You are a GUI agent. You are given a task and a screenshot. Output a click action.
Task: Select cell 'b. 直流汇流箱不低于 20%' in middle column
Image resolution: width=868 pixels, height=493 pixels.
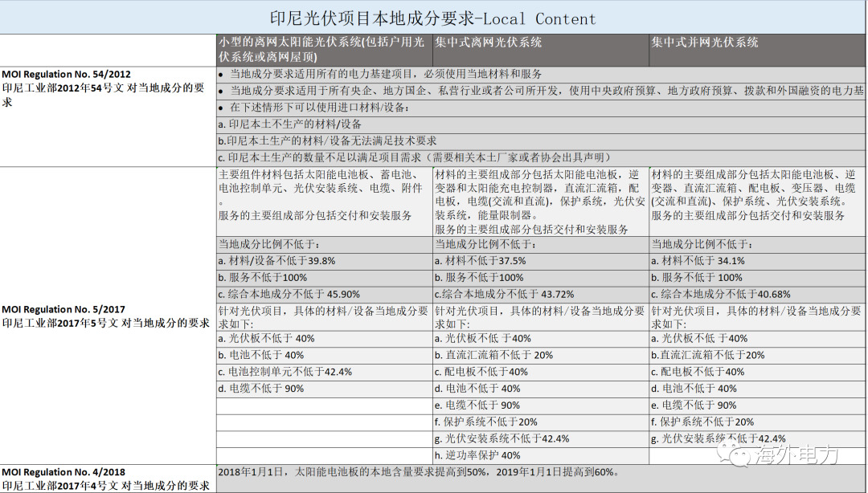click(x=540, y=355)
